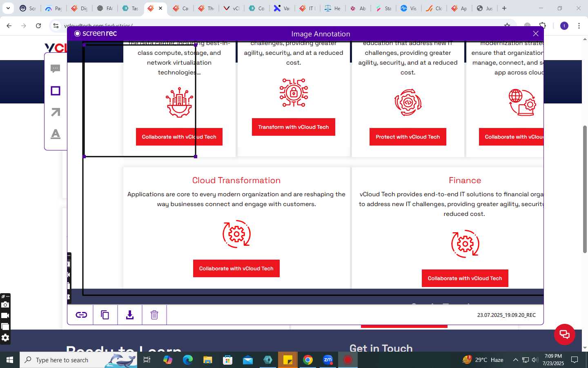Open Zoom from the taskbar
Image resolution: width=588 pixels, height=368 pixels.
point(328,360)
